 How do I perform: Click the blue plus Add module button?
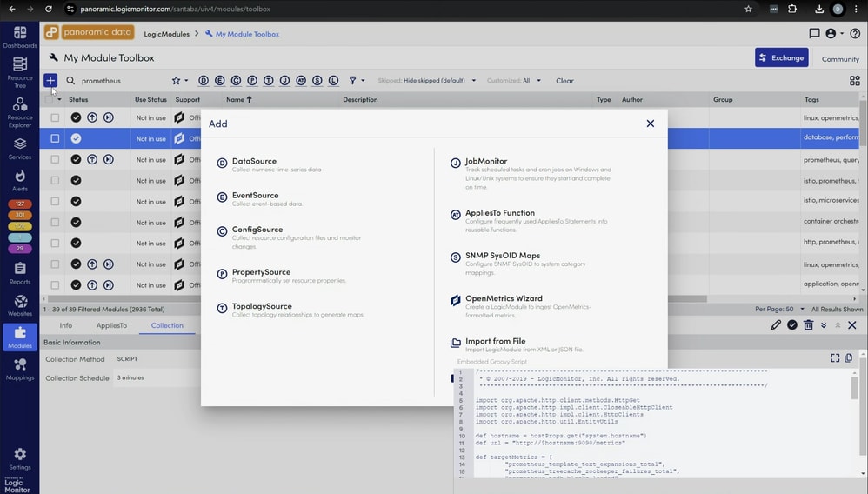[x=50, y=80]
